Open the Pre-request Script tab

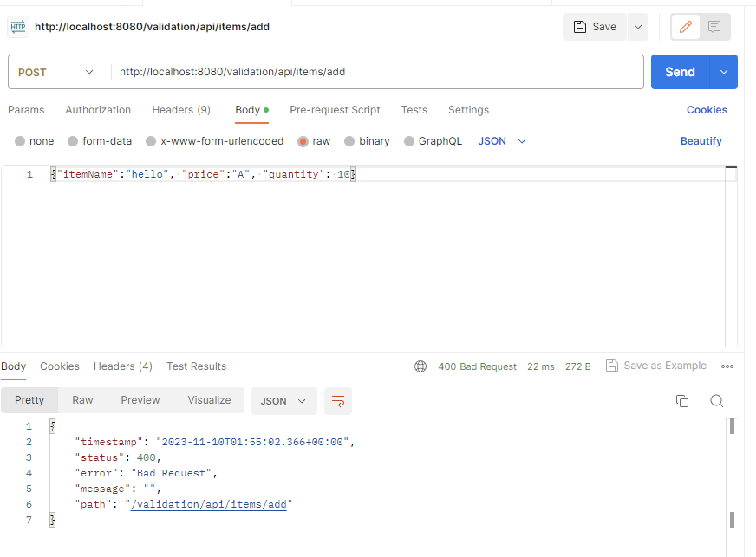(x=335, y=110)
